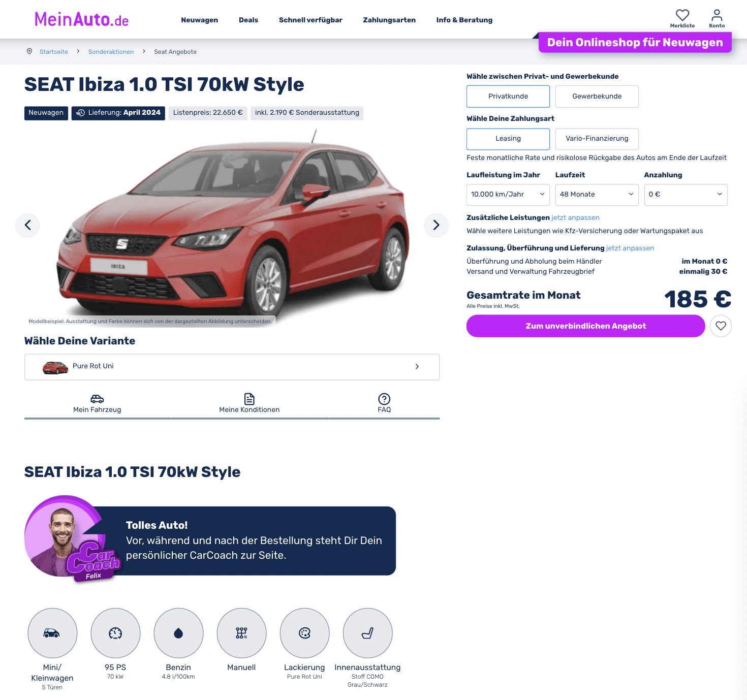Click the 185 € monthly rate
This screenshot has width=747, height=700.
click(x=698, y=299)
